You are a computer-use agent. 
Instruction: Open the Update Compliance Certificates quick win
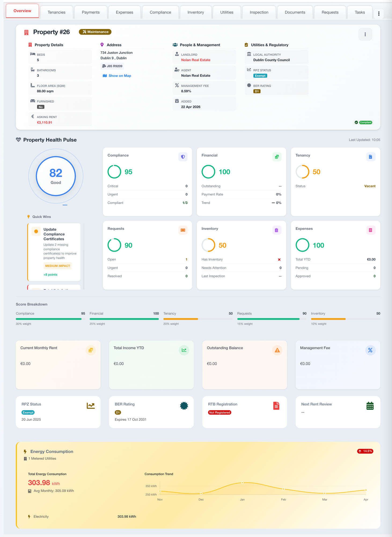54,252
